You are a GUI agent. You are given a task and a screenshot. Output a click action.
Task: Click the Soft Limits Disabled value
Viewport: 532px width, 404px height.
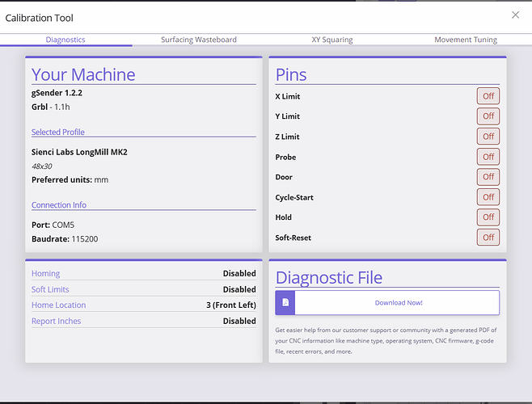(239, 289)
